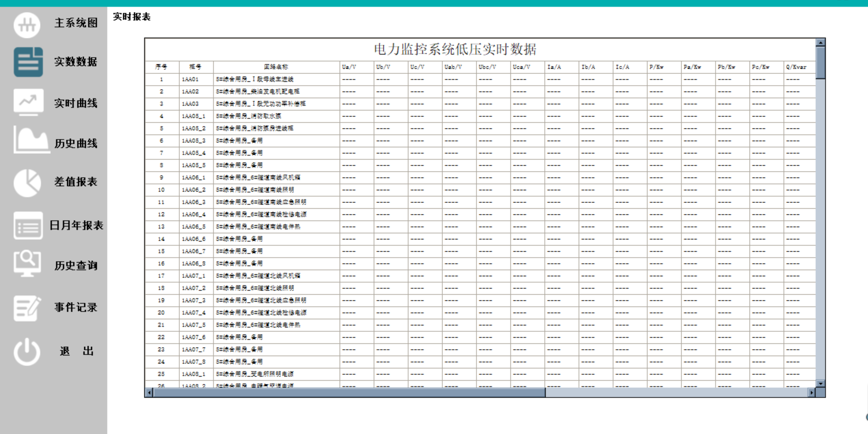Open the 主系统图 (main system diagram) icon
The width and height of the screenshot is (868, 434).
[x=27, y=24]
